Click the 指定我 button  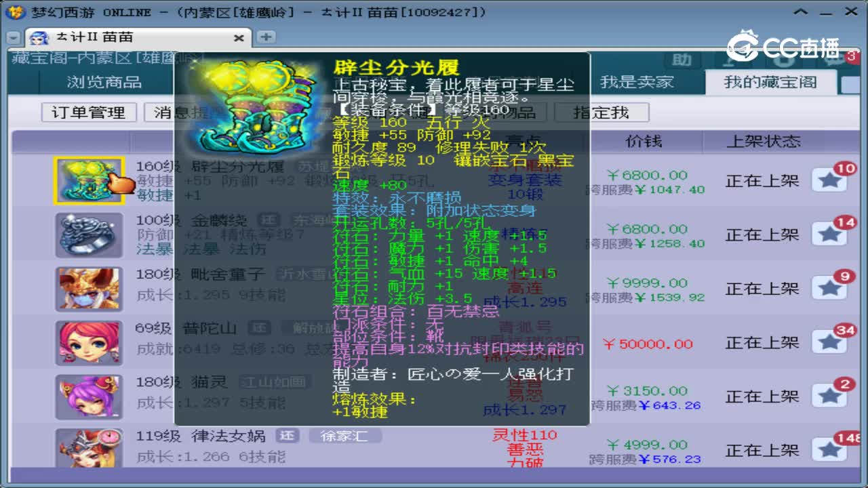coord(604,112)
